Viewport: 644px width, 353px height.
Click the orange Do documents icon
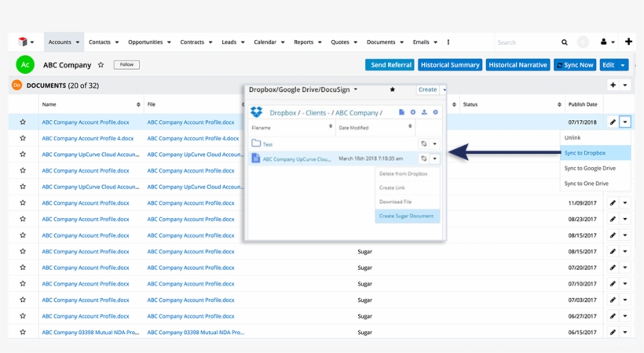[16, 86]
